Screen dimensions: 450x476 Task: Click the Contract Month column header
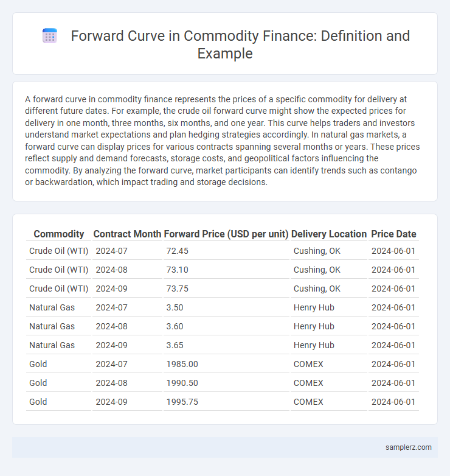(x=127, y=234)
